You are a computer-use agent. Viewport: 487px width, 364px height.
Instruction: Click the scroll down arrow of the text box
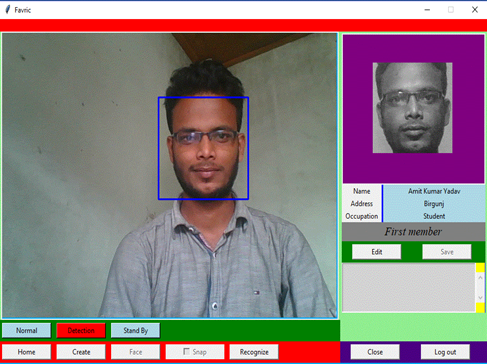(x=480, y=298)
